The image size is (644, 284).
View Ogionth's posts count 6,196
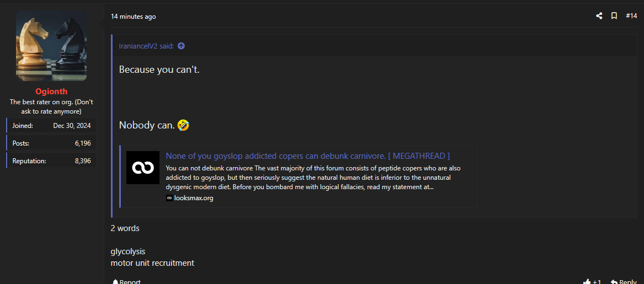pos(83,143)
